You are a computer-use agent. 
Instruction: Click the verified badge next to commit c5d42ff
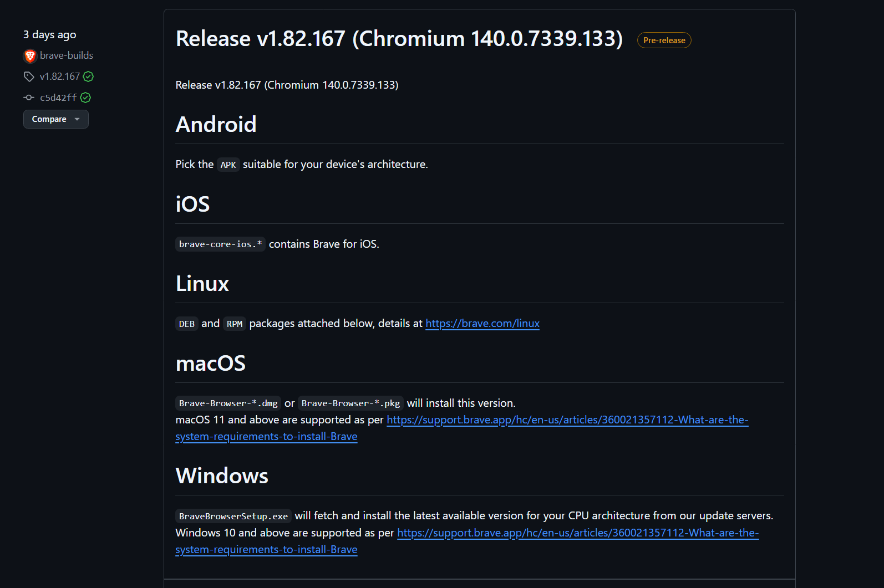click(x=85, y=98)
